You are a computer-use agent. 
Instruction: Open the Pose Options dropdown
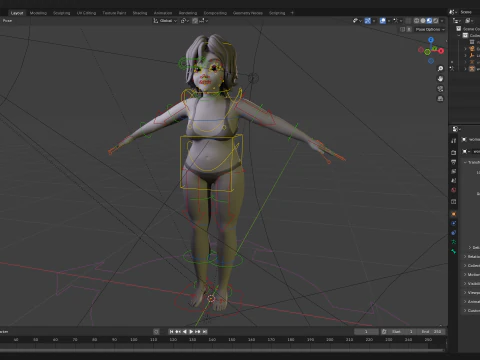point(430,29)
